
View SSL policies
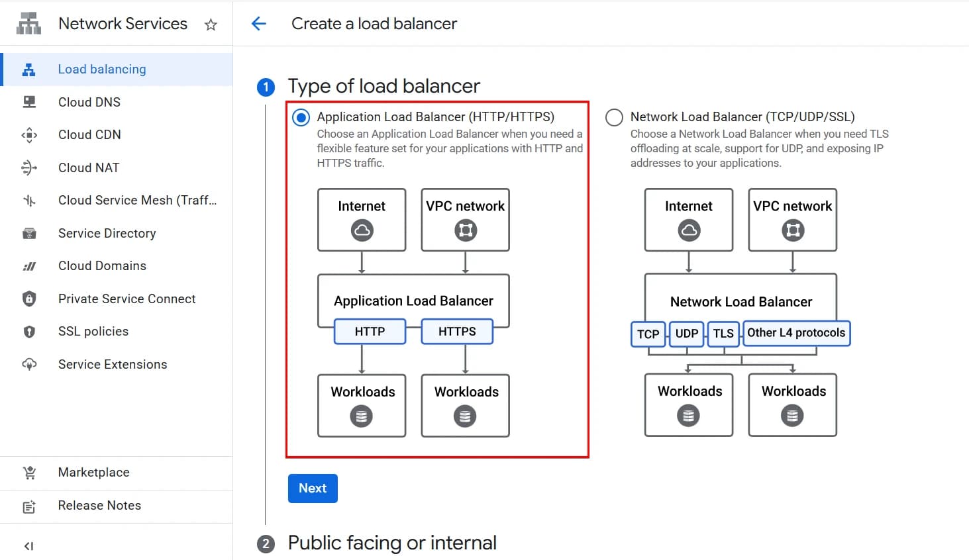(93, 331)
